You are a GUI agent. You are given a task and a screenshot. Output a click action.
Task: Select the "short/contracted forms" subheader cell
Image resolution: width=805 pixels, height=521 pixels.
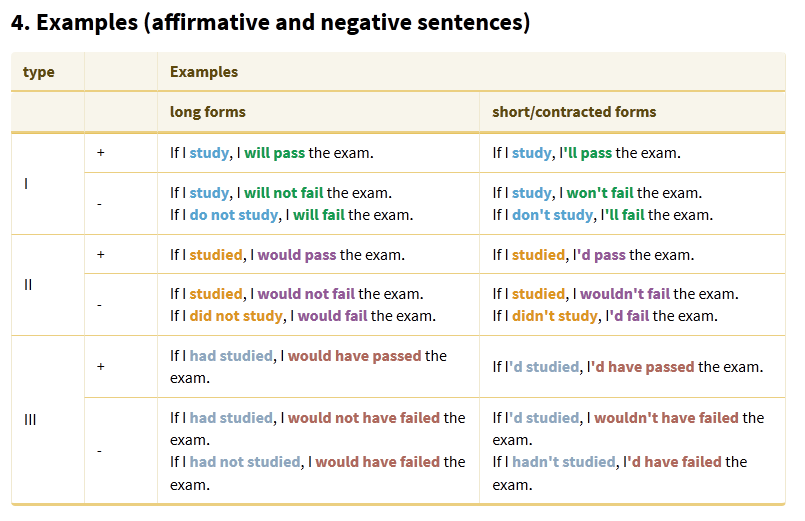click(x=574, y=112)
